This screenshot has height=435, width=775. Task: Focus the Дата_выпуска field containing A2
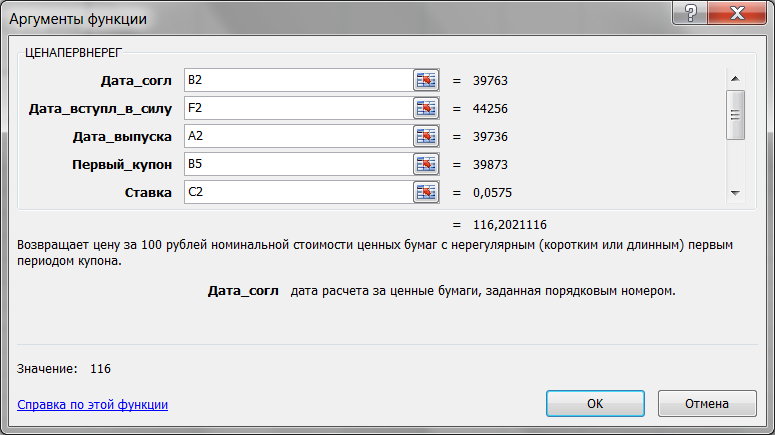(x=299, y=136)
